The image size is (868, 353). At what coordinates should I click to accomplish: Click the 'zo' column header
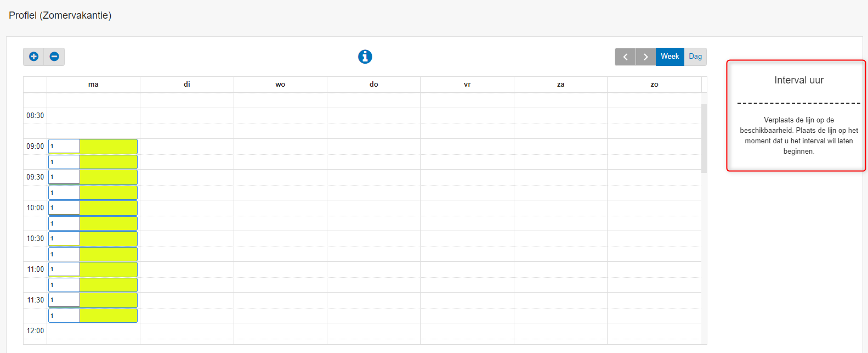point(654,85)
